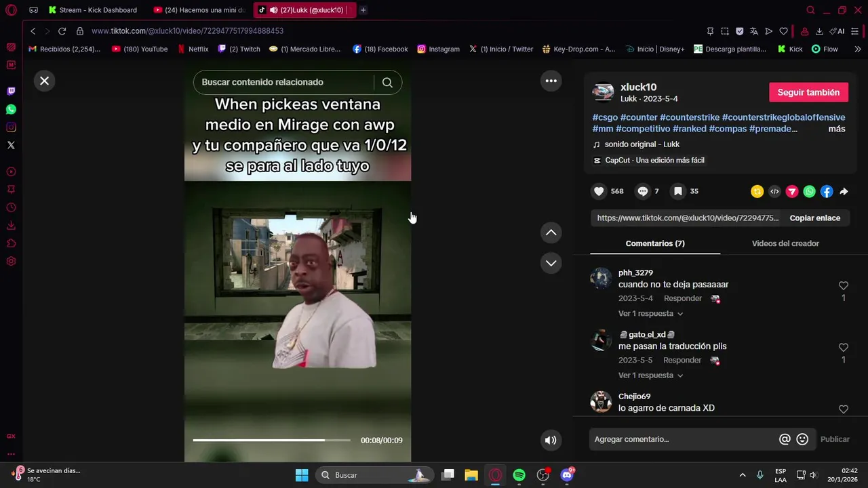This screenshot has width=868, height=488.
Task: Expand the description with más
Action: pyautogui.click(x=836, y=129)
